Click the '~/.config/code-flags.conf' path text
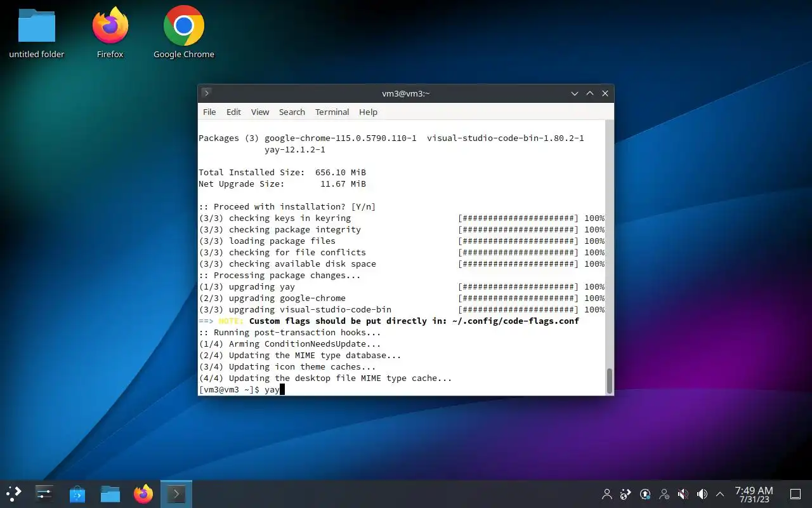The height and width of the screenshot is (508, 812). (x=516, y=321)
